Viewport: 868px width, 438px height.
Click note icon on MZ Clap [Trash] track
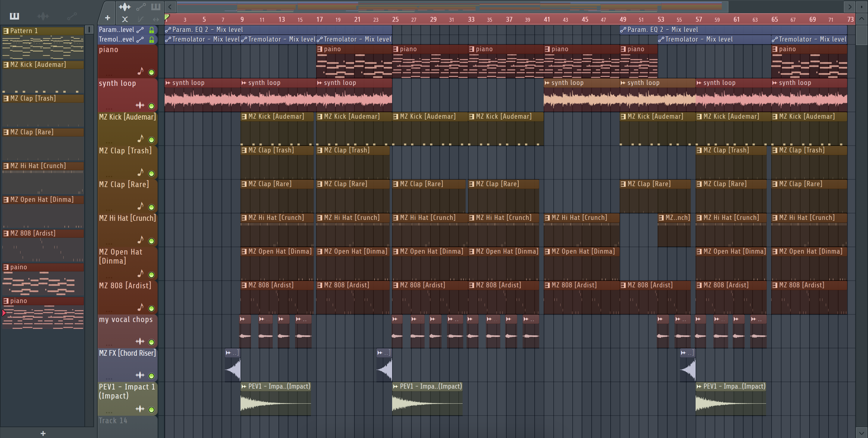click(x=140, y=172)
